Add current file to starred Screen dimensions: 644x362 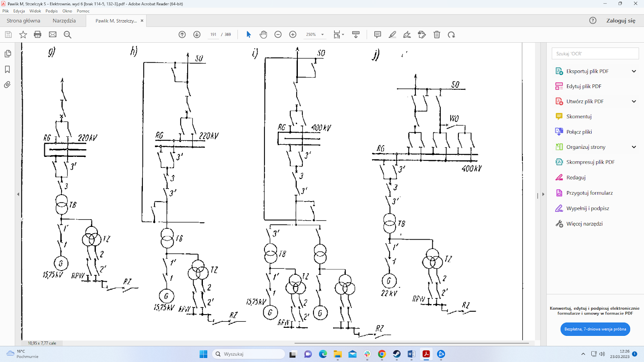pos(23,35)
